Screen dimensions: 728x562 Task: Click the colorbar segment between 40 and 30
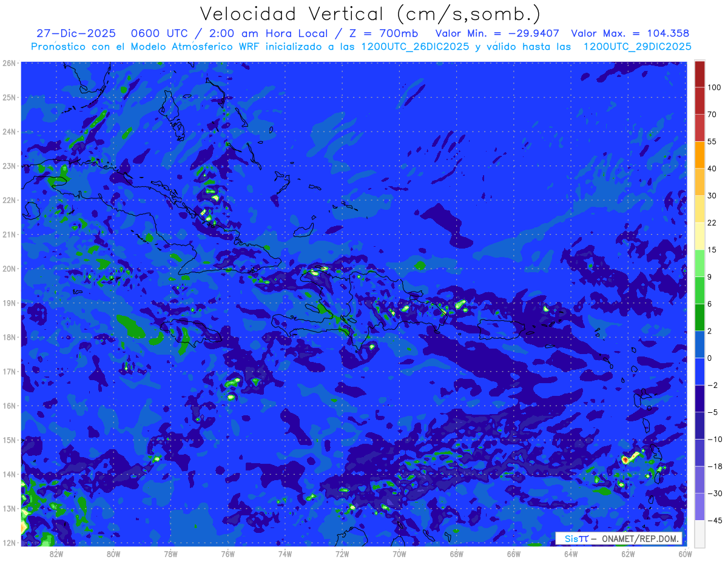[699, 182]
